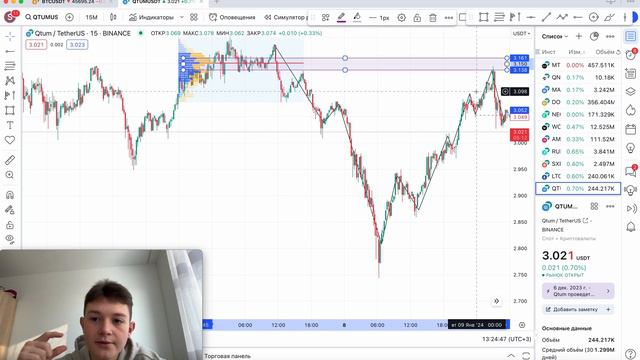Change line color with the pencil icon
The width and height of the screenshot is (640, 360).
pyautogui.click(x=341, y=17)
